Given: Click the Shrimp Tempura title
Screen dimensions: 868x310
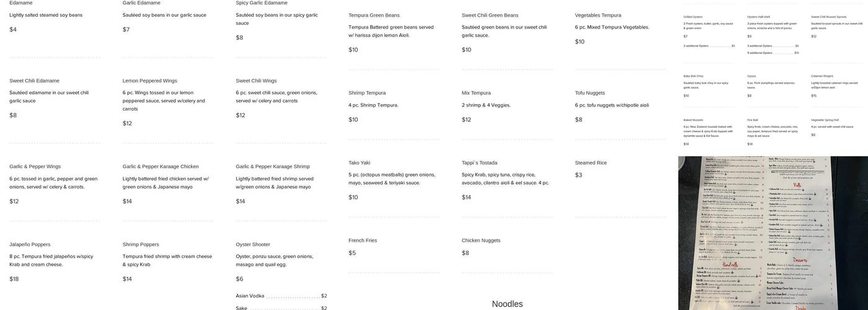Looking at the screenshot, I should pos(367,93).
